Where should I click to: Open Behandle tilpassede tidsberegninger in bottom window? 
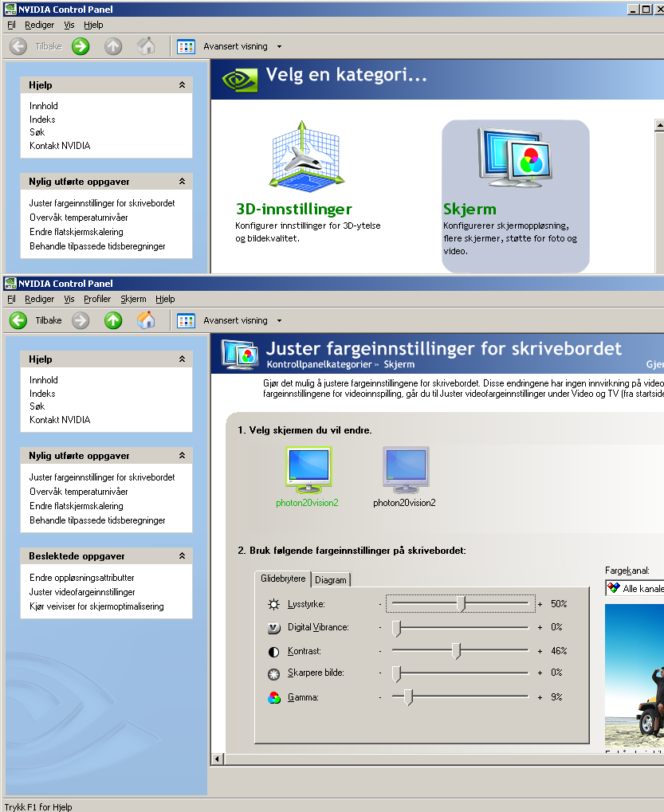point(97,520)
